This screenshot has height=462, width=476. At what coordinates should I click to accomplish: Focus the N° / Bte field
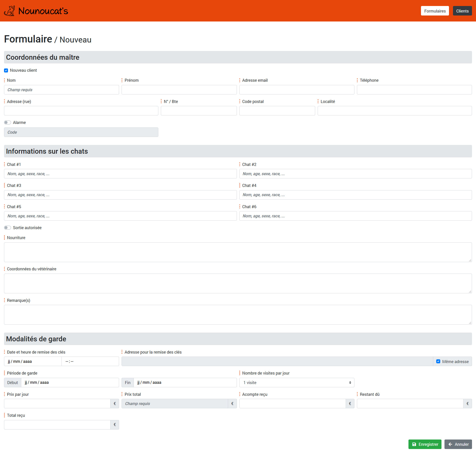[x=199, y=111]
